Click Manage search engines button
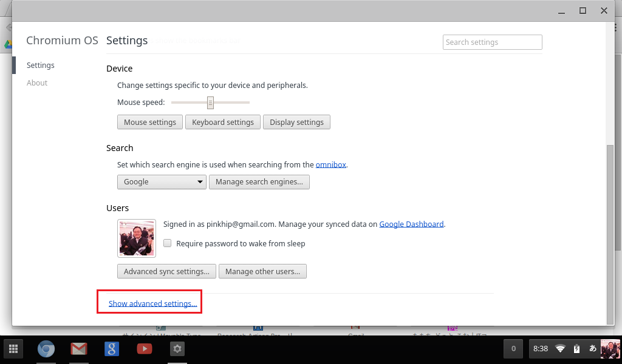The width and height of the screenshot is (622, 364). coord(259,182)
